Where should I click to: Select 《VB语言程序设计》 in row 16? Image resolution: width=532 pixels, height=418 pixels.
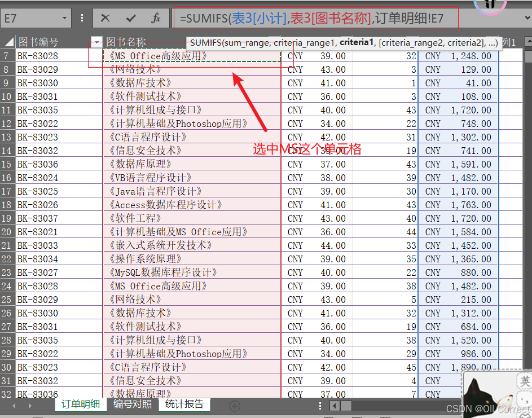pyautogui.click(x=192, y=178)
